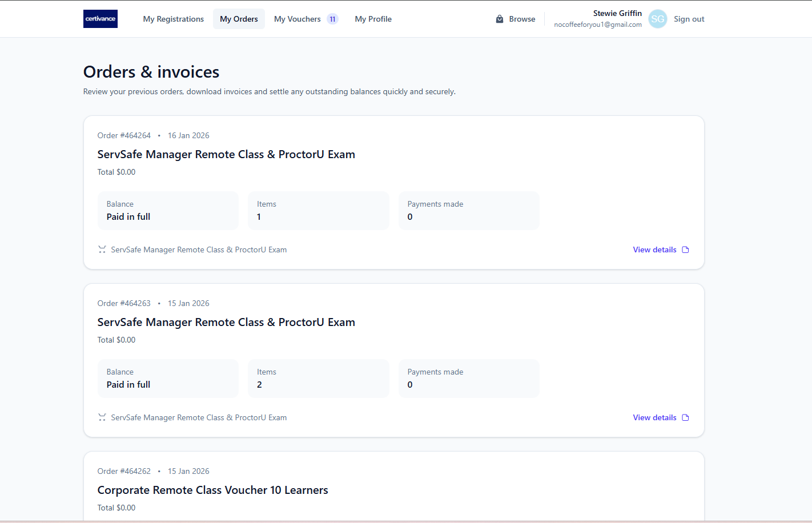Click document icon beside order #464264 View details
This screenshot has height=523, width=812.
coord(685,250)
